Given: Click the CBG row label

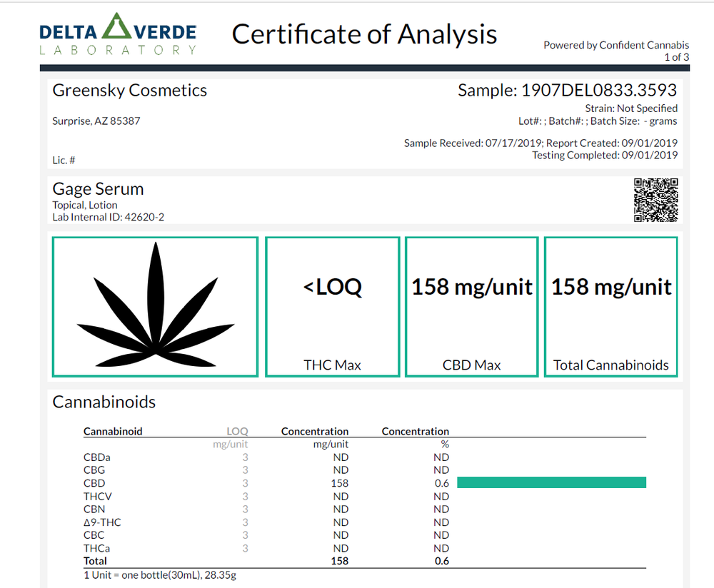Looking at the screenshot, I should 94,470.
